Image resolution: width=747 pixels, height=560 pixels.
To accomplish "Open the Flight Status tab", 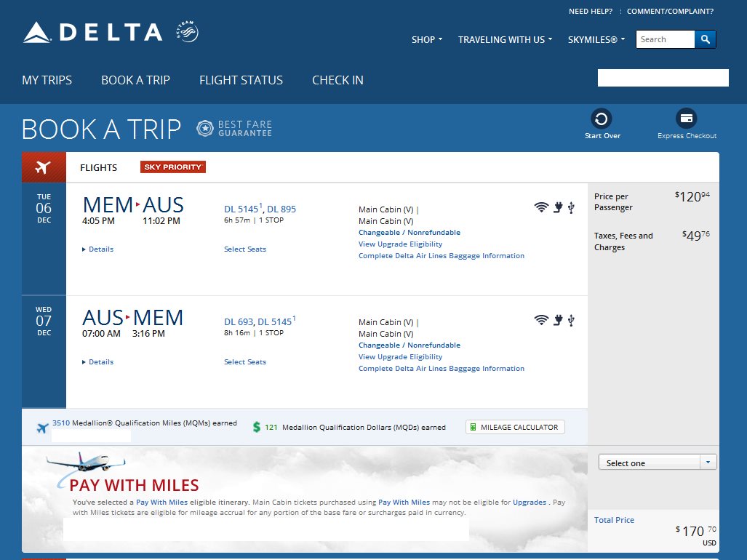I will 241,80.
